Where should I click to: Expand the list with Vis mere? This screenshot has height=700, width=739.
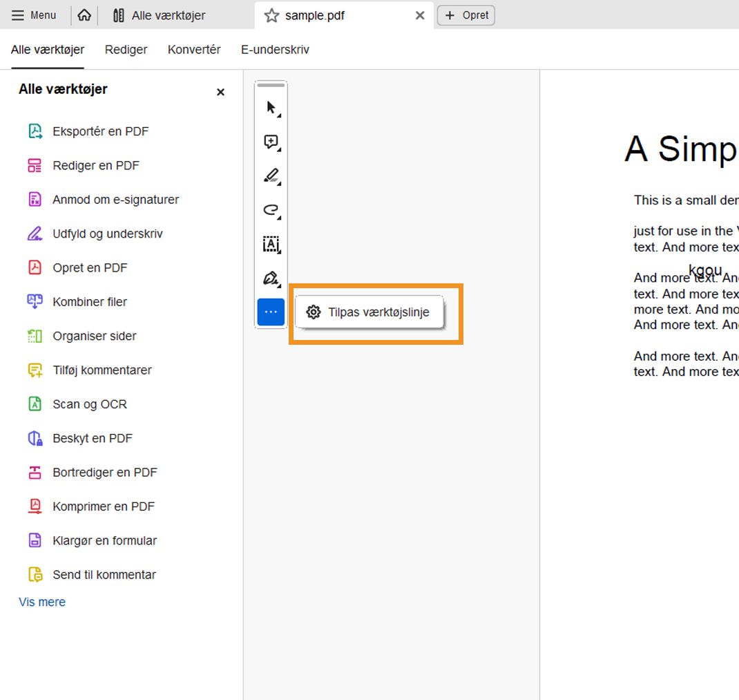coord(42,602)
